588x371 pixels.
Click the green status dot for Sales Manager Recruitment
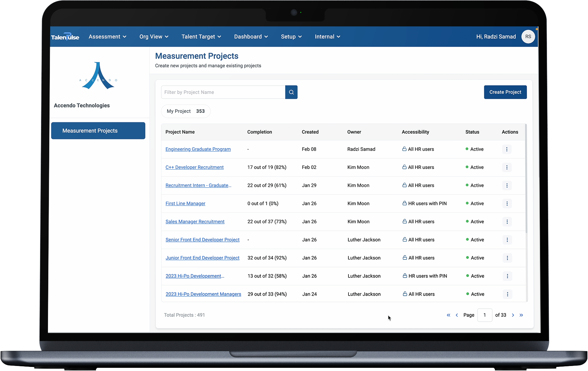467,221
